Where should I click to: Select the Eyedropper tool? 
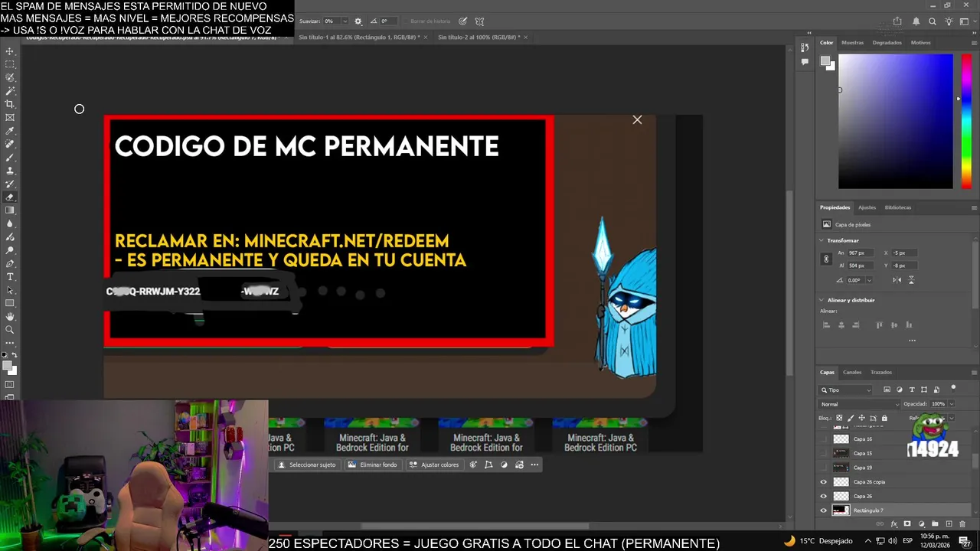[x=10, y=131]
